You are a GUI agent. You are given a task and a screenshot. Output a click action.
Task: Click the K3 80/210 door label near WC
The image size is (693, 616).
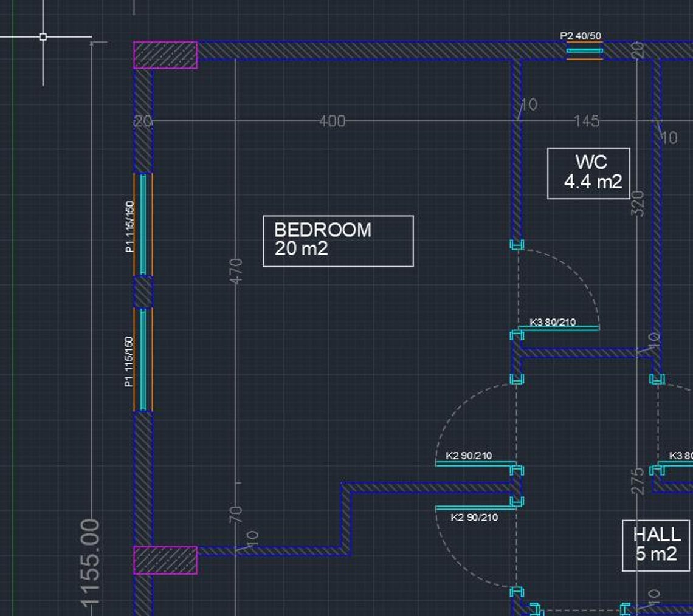click(x=552, y=321)
